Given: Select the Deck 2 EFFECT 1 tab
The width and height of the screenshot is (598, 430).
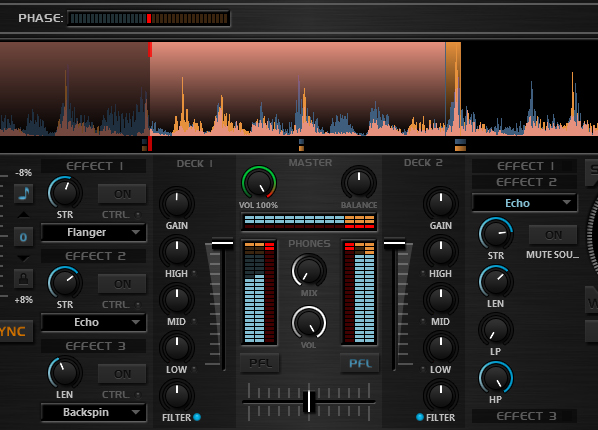Looking at the screenshot, I should [525, 166].
